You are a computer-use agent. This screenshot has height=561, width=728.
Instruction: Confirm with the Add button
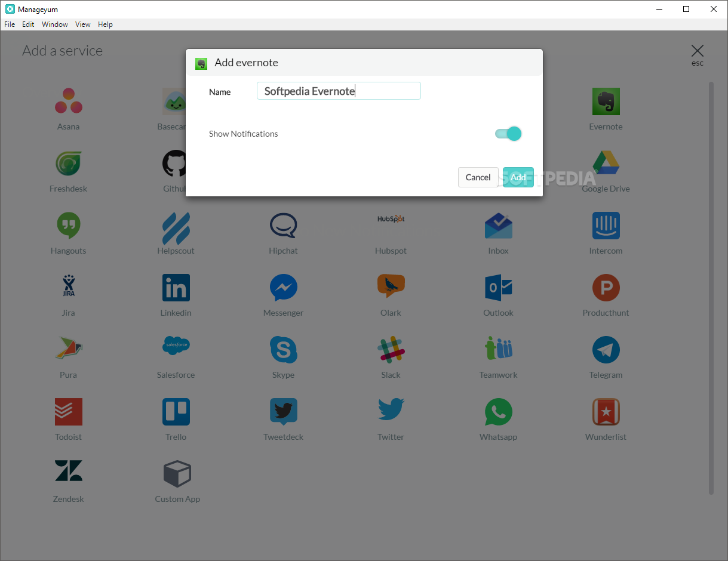pos(518,177)
